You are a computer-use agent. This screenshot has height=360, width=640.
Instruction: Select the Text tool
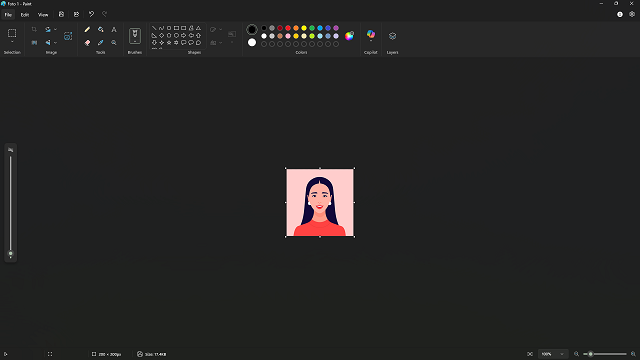pyautogui.click(x=114, y=29)
